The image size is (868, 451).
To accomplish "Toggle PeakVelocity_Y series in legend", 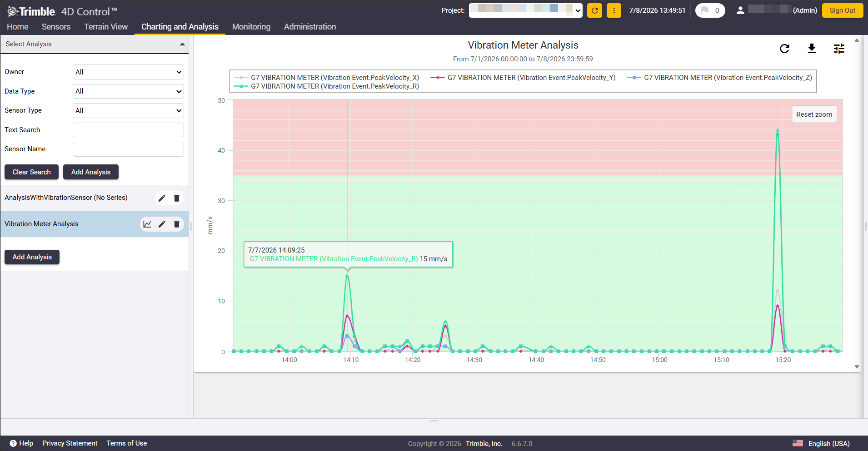I will (523, 78).
